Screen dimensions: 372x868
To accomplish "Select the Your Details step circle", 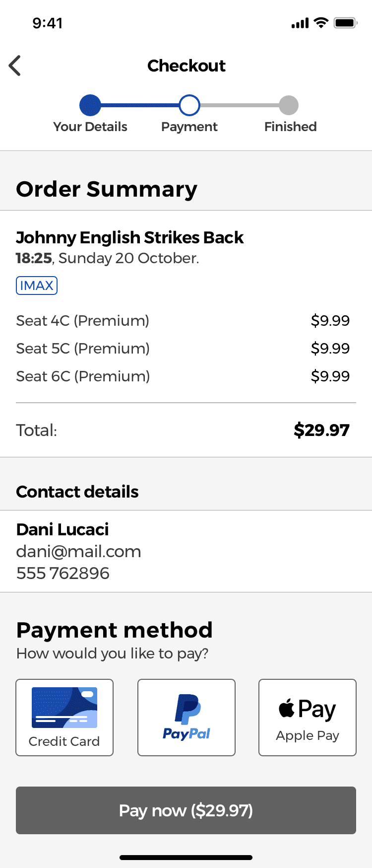I will click(x=90, y=105).
